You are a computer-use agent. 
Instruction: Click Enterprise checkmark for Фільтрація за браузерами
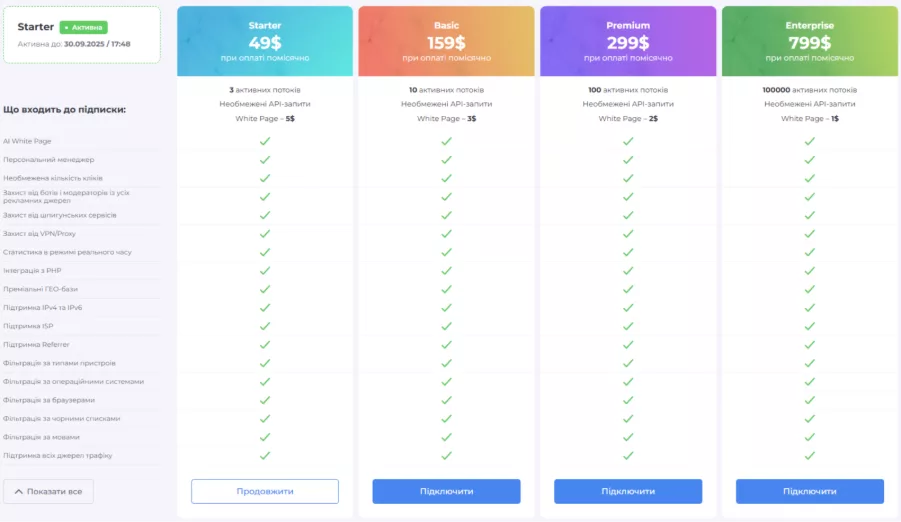coord(810,400)
